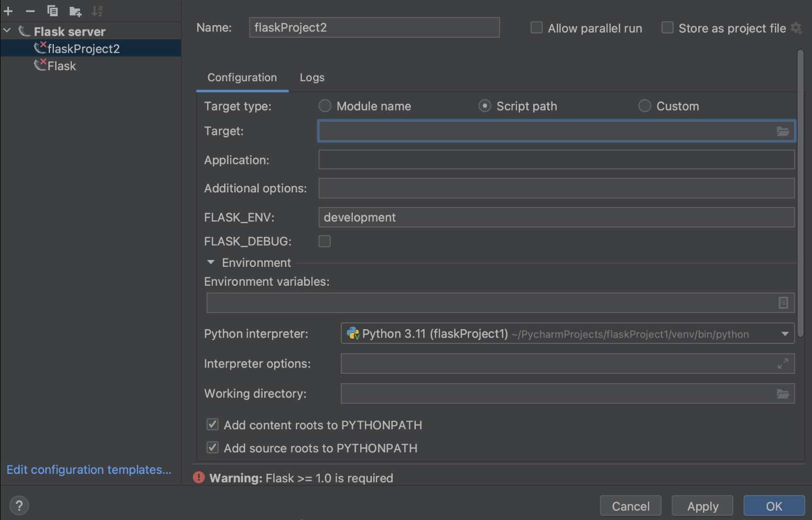Switch to the Logs tab
Viewport: 812px width, 520px height.
point(312,77)
